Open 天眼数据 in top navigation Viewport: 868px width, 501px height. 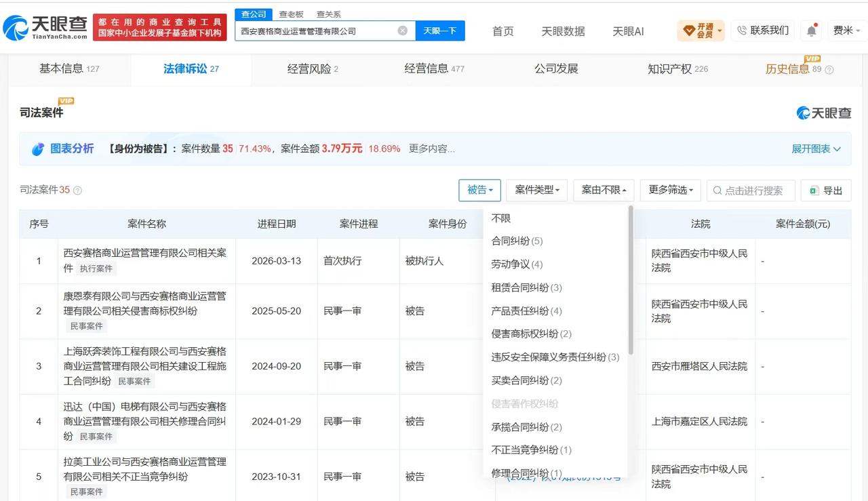563,31
